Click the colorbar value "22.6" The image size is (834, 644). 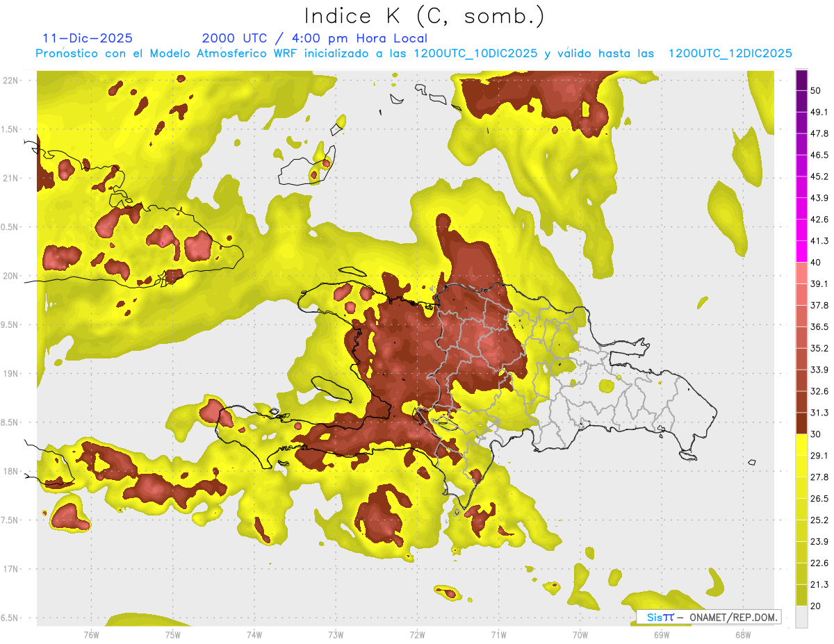819,563
